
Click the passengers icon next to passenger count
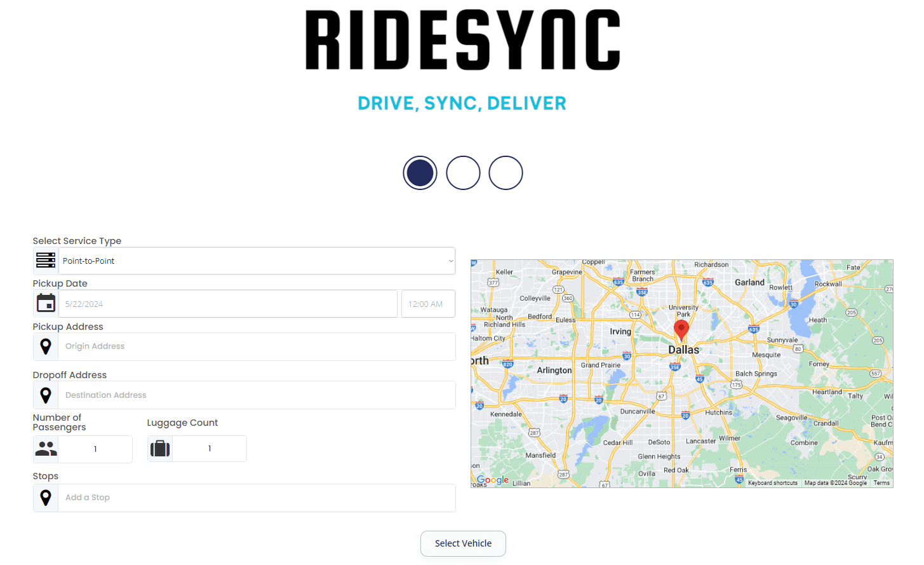[x=45, y=449]
